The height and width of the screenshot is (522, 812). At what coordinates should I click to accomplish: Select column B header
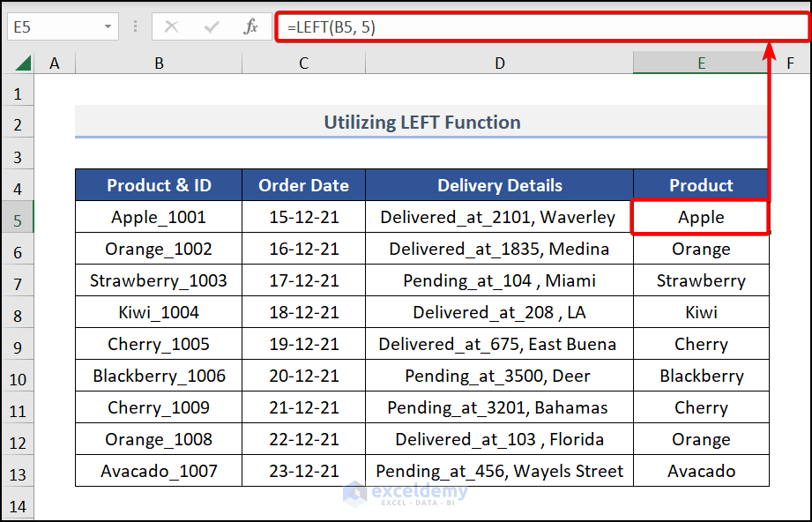(x=159, y=63)
